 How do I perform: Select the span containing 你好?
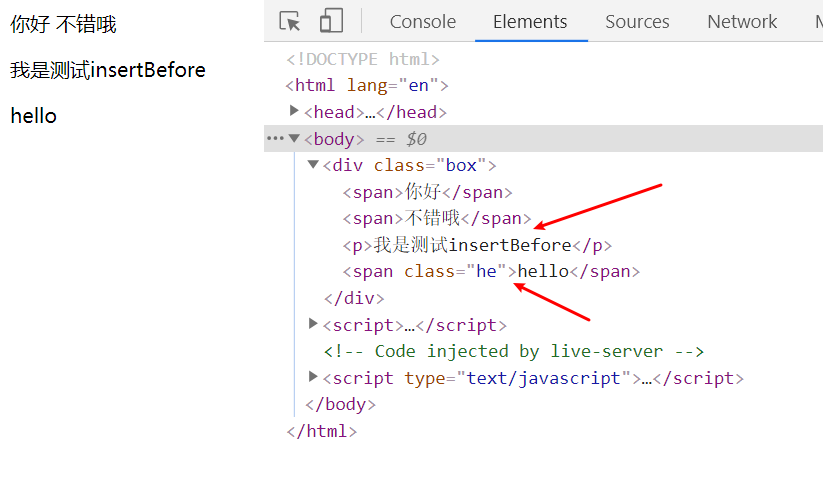(427, 192)
